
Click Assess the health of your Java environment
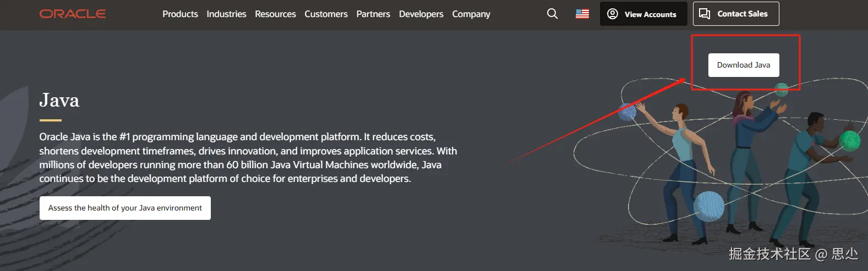coord(125,208)
